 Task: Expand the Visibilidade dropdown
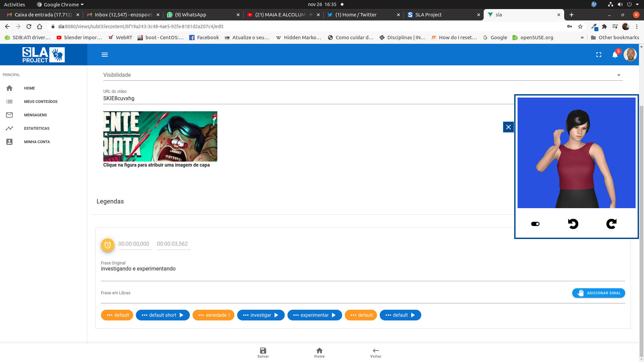[619, 75]
